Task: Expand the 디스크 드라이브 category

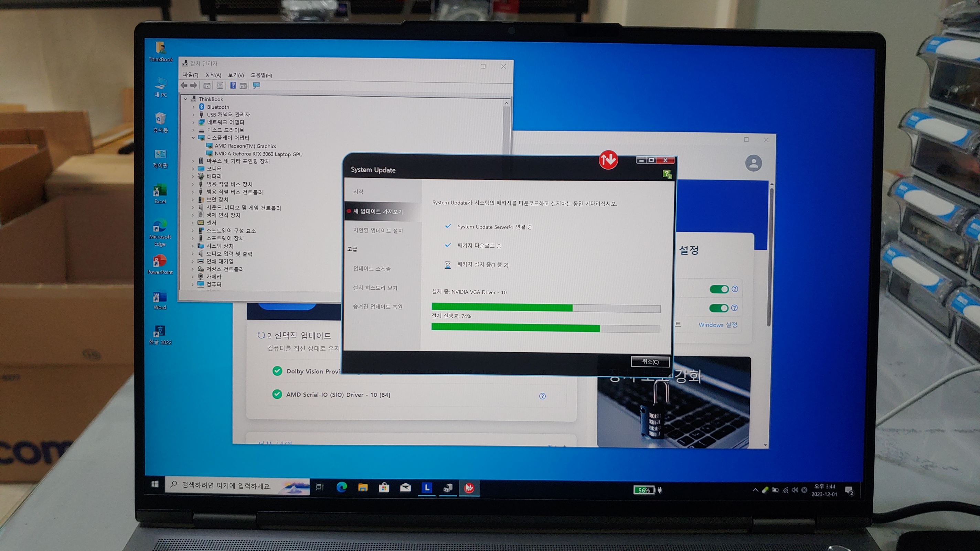Action: tap(193, 130)
